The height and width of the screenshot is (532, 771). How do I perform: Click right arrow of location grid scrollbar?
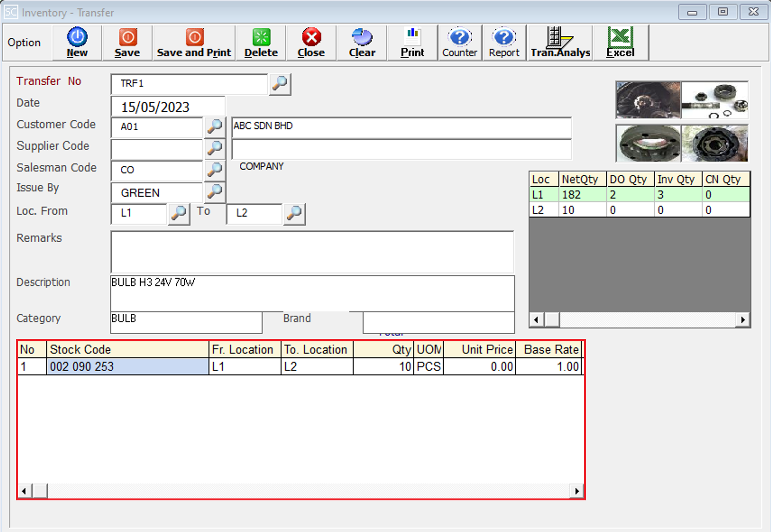(743, 320)
